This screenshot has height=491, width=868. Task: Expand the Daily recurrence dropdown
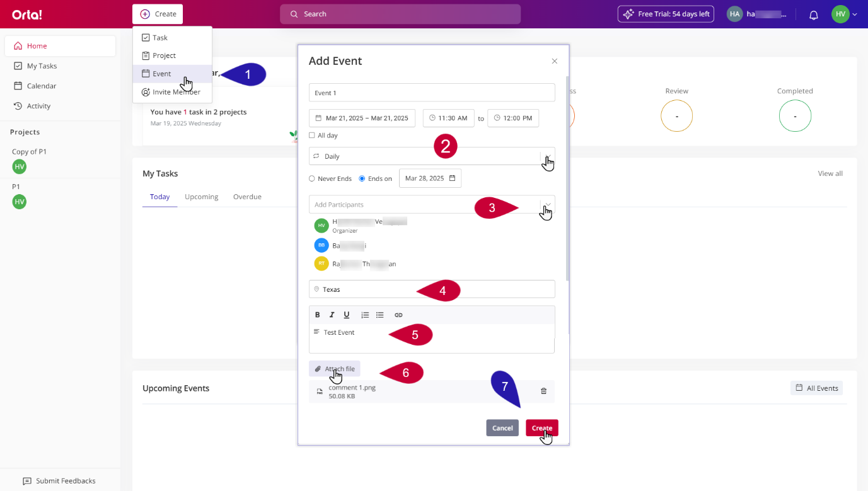pyautogui.click(x=547, y=156)
